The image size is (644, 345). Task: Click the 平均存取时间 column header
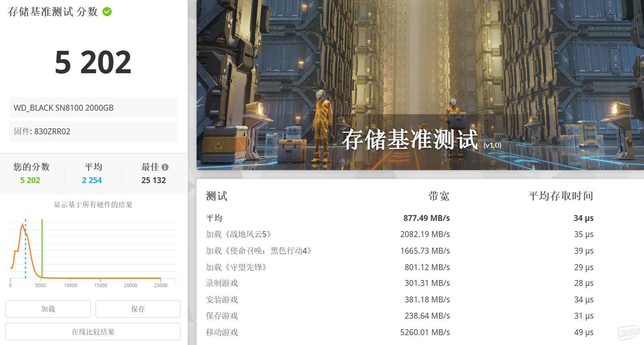[560, 196]
